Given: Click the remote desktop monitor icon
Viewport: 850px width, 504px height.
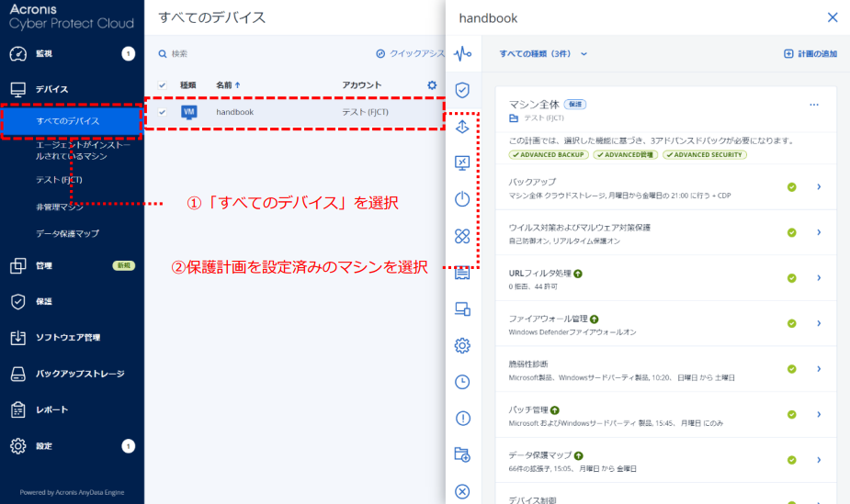Looking at the screenshot, I should (462, 162).
